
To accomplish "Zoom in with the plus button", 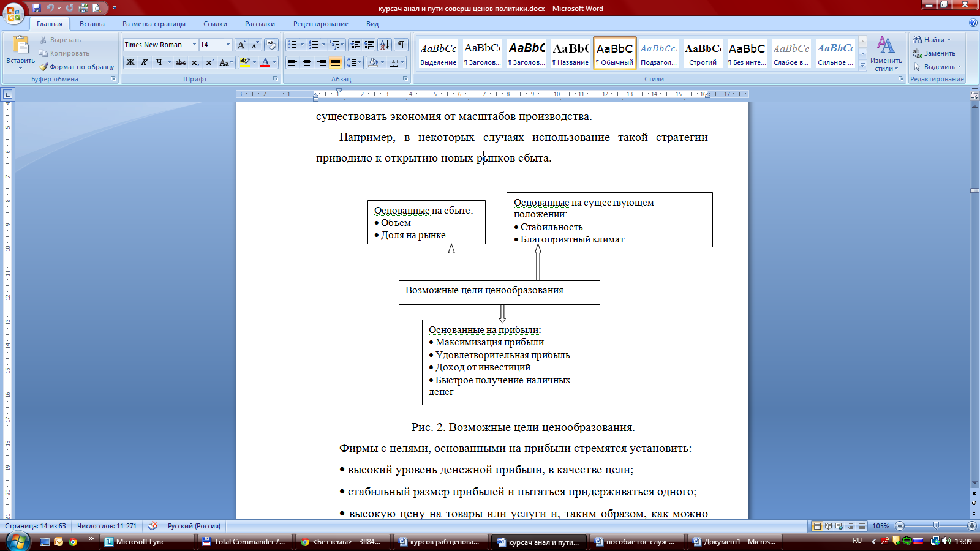I will (972, 526).
